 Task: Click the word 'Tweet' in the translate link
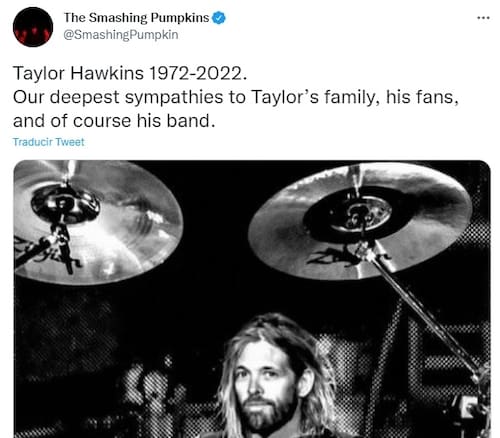pos(70,142)
